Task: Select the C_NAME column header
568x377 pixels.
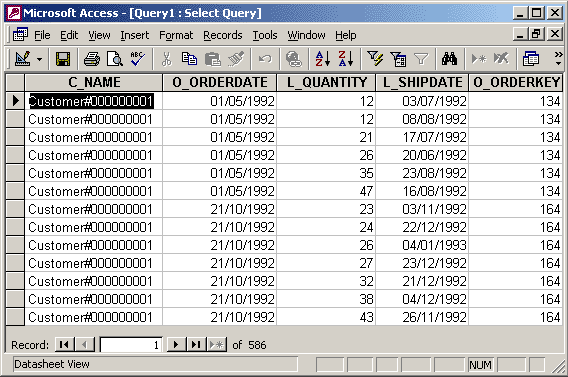Action: [x=94, y=82]
